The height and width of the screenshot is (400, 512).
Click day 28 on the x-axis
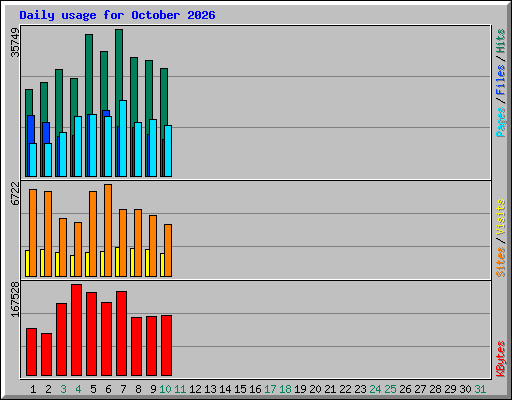point(435,389)
